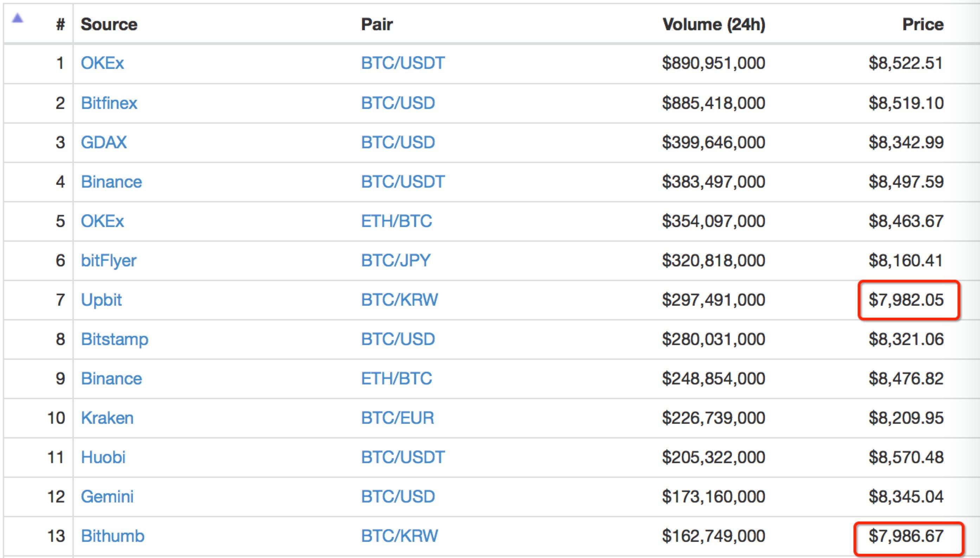Viewport: 980px width, 558px height.
Task: Open the Bitstamp exchange link
Action: coord(115,340)
